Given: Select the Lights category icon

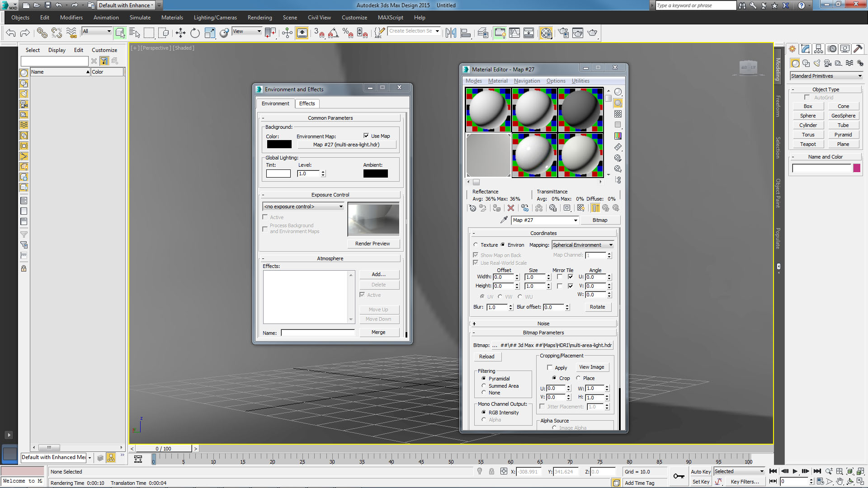Looking at the screenshot, I should click(817, 63).
